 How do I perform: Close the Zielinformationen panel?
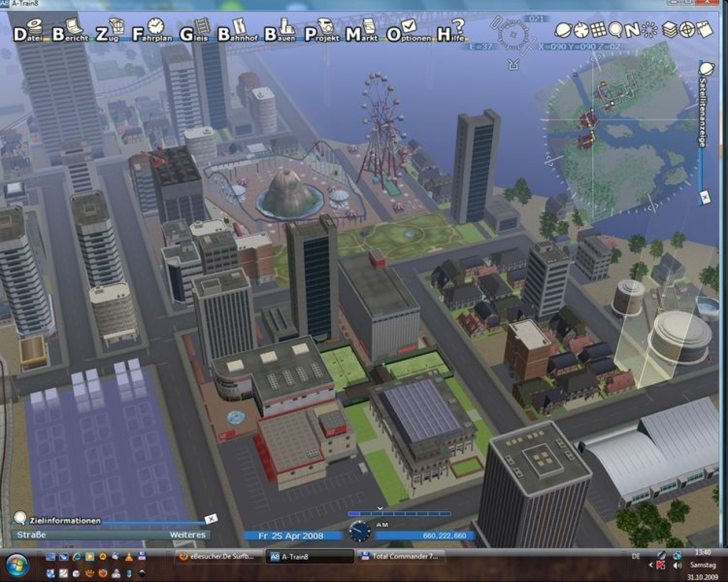pyautogui.click(x=211, y=519)
